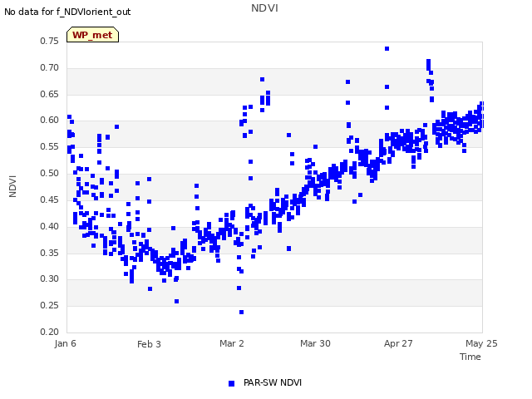Click the vertical NDVI axis label

click(12, 186)
